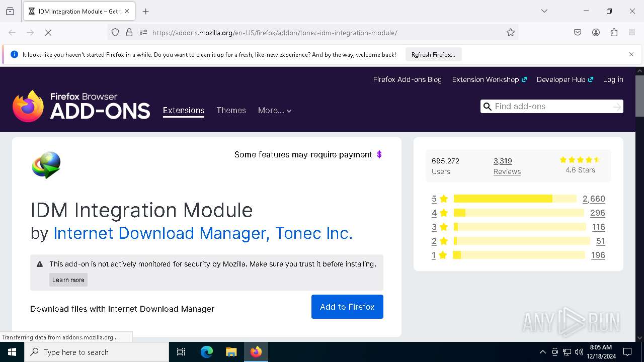Open tracking protection shield icon
Image resolution: width=644 pixels, height=362 pixels.
click(115, 33)
